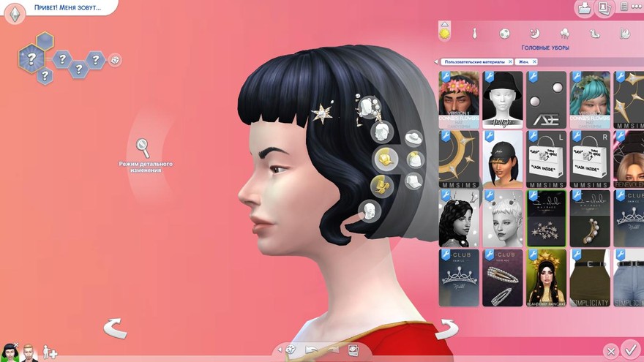The height and width of the screenshot is (362, 644).
Task: Open the Gallery photos icon
Action: [x=604, y=8]
